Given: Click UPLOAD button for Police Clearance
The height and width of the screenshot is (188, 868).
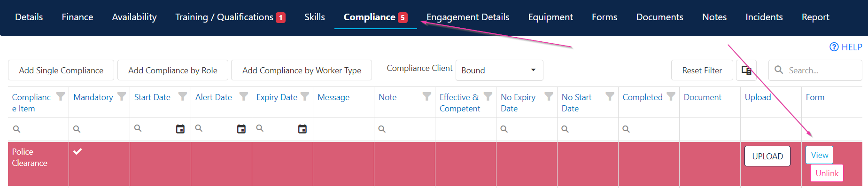Looking at the screenshot, I should (767, 157).
